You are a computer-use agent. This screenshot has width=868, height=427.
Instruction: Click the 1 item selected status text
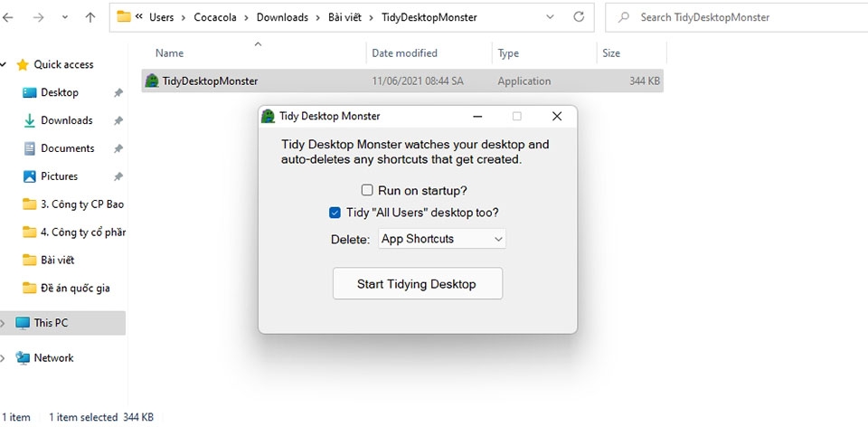83,417
